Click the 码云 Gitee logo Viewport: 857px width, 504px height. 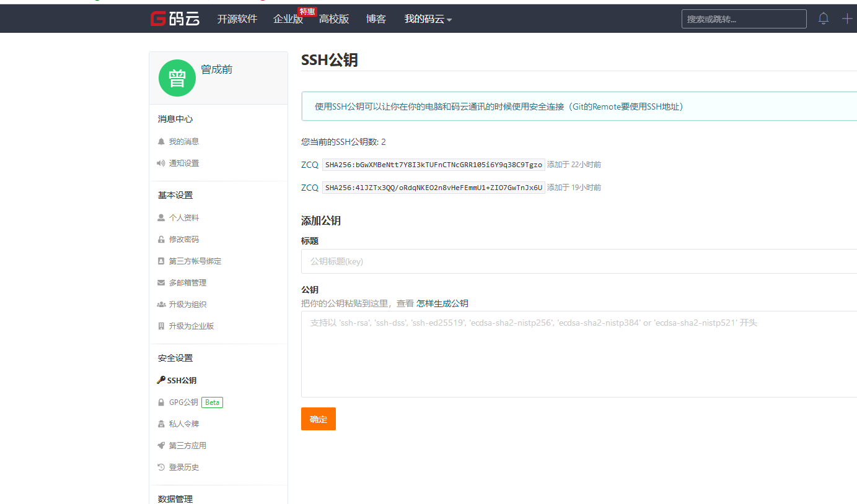(x=175, y=19)
